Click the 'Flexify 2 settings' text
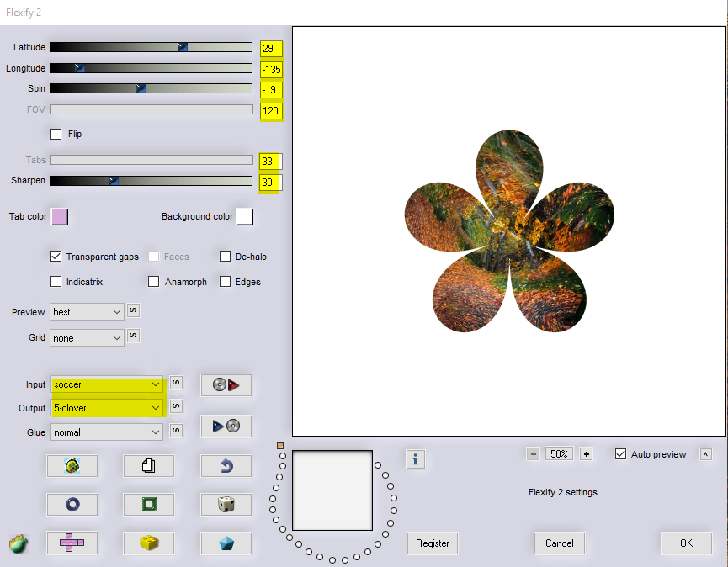The width and height of the screenshot is (728, 567). click(563, 492)
